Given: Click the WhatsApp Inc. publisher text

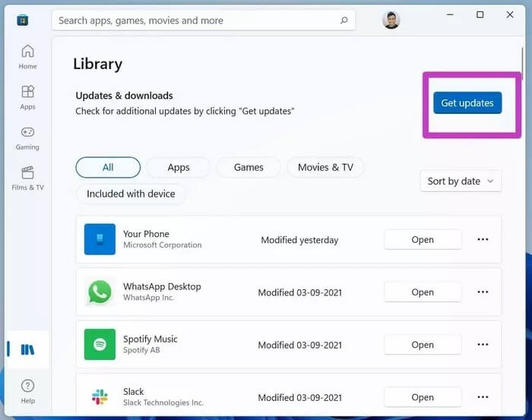Looking at the screenshot, I should [149, 297].
